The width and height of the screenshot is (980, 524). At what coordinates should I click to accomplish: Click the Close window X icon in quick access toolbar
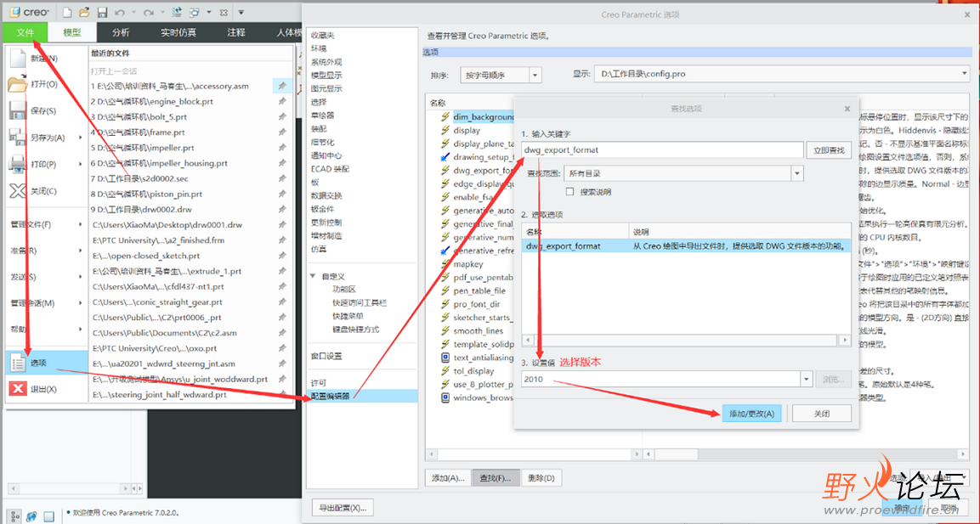[x=224, y=12]
